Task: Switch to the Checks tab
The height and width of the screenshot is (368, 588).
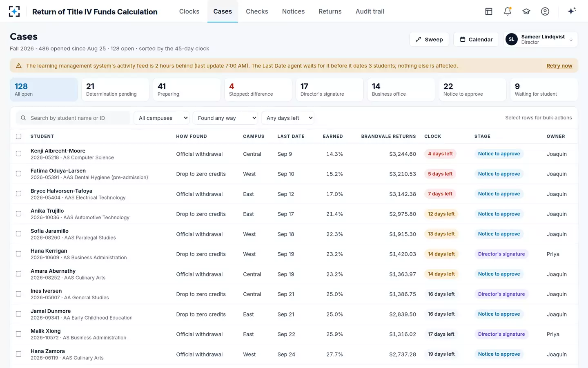Action: [257, 11]
